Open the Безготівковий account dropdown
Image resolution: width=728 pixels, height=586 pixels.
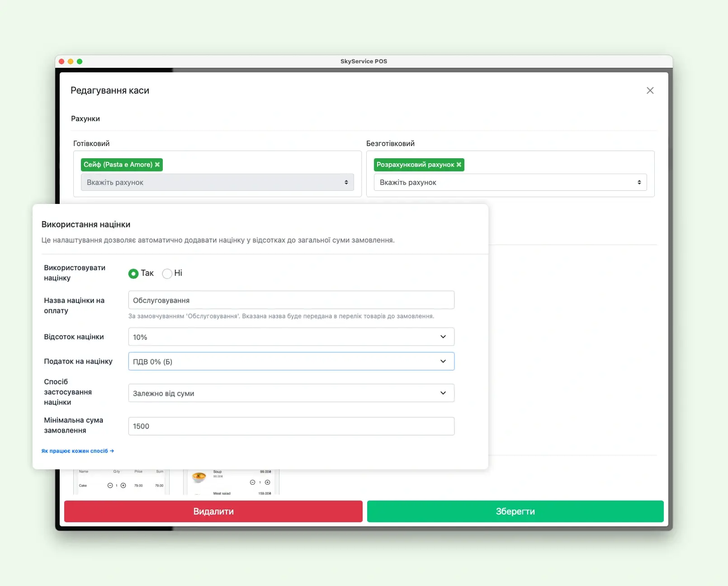click(x=510, y=182)
